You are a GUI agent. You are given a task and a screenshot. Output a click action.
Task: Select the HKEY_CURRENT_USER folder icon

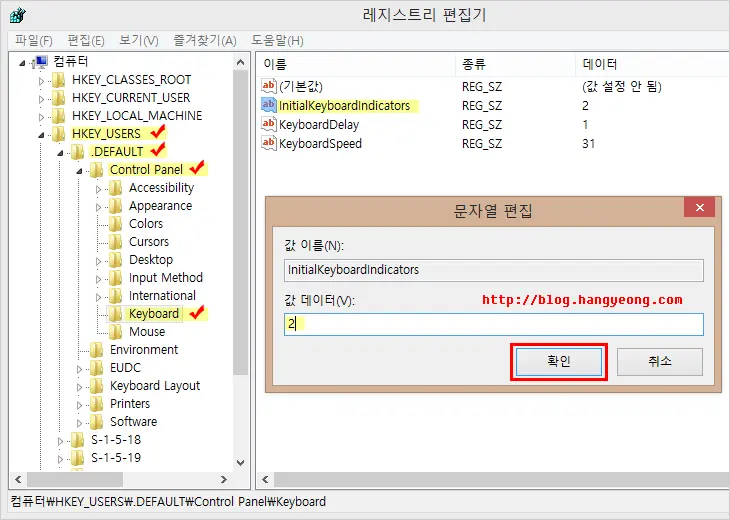(59, 98)
